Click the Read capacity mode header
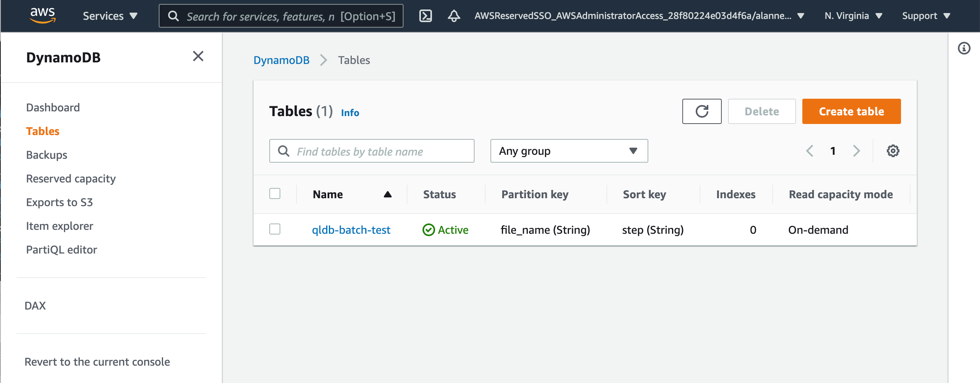Viewport: 980px width, 383px height. click(841, 194)
